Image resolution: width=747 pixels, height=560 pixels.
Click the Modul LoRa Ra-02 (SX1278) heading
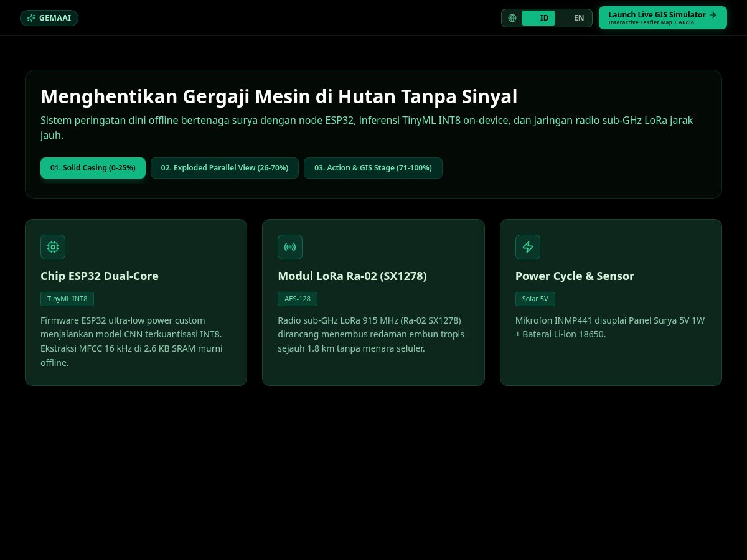352,276
